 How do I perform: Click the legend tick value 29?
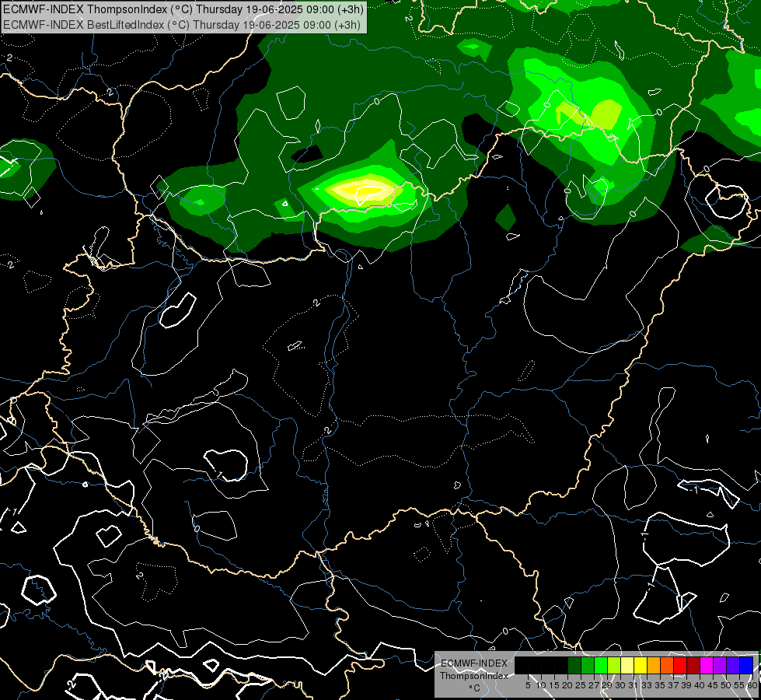pyautogui.click(x=607, y=685)
